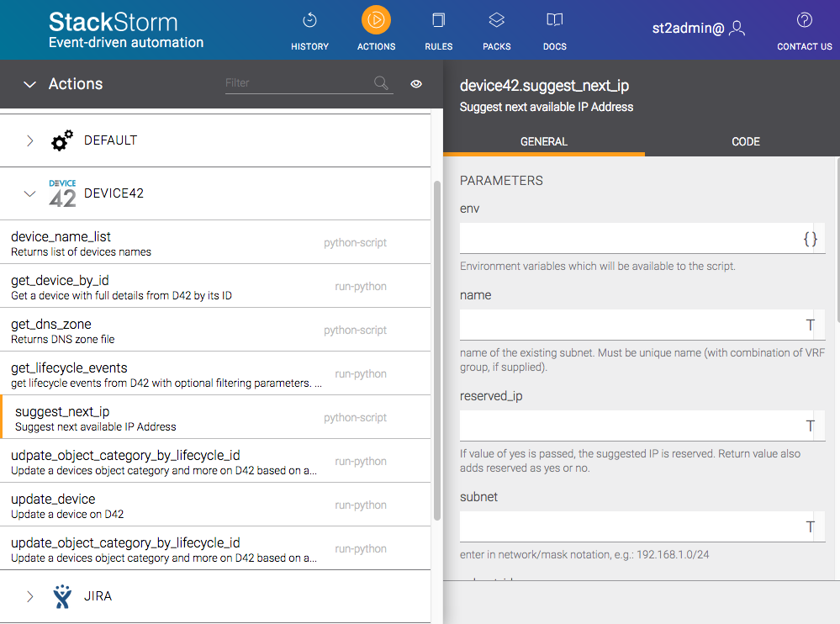Select the get_dns_zone action

coord(215,330)
